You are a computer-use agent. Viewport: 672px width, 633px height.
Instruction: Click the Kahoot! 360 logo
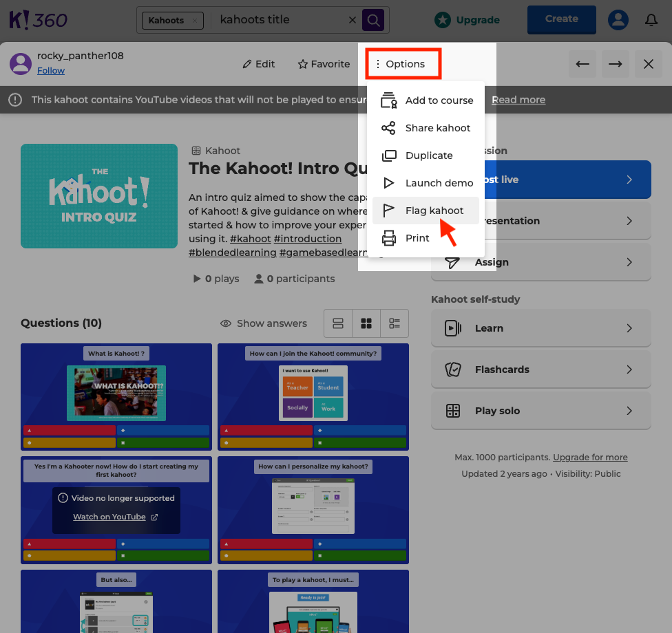click(x=38, y=20)
